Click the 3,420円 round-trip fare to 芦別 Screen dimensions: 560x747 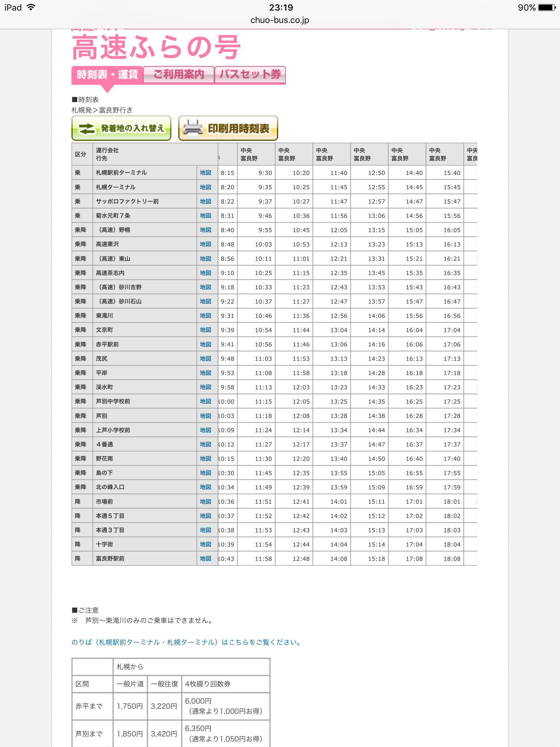tap(164, 734)
